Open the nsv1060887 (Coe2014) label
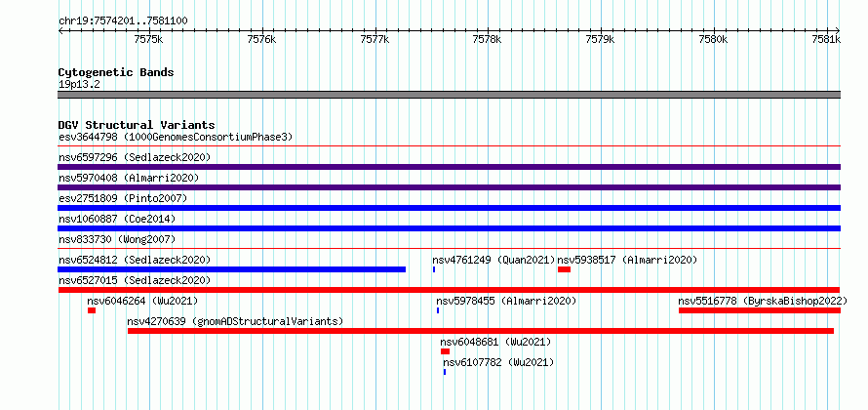 pos(117,219)
